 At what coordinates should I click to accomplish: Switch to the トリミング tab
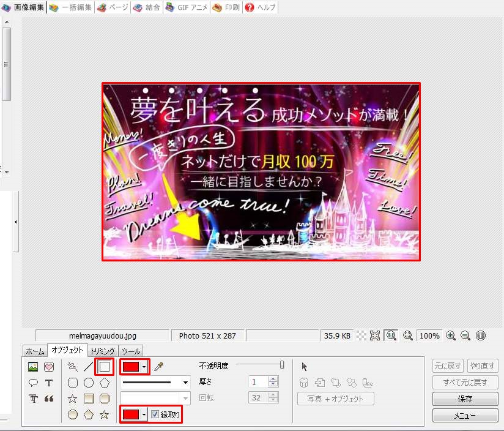(102, 351)
